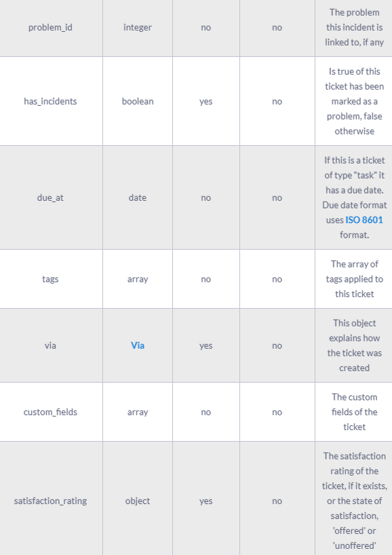Viewport: 392px width, 555px height.
Task: Click the due_at field name
Action: [50, 197]
